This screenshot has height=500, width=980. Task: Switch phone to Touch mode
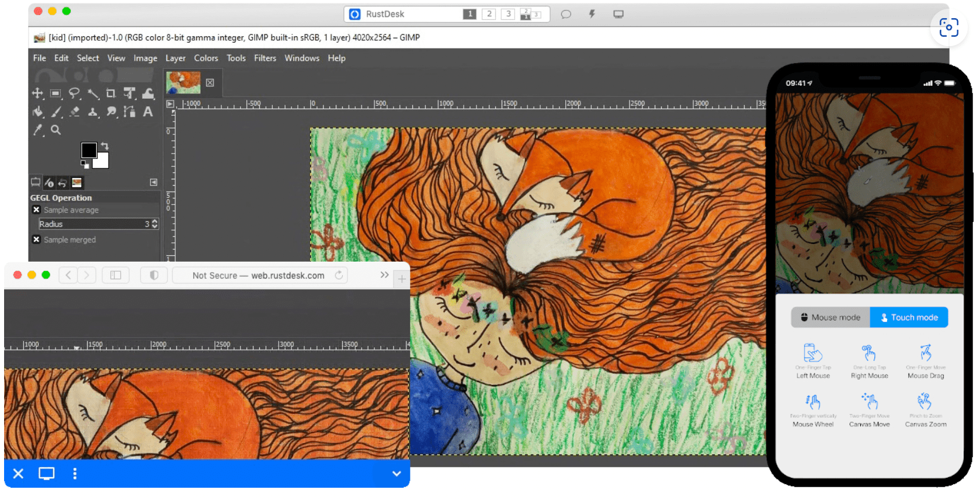(x=909, y=317)
